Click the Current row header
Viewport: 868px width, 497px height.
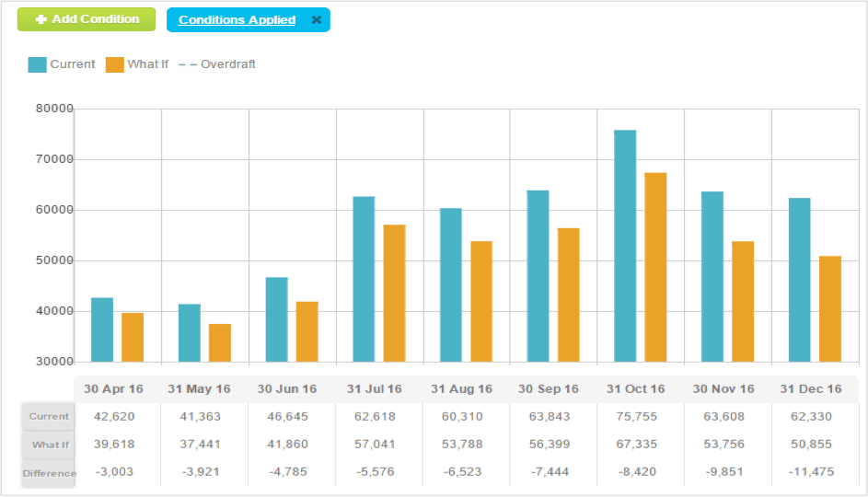coord(49,417)
